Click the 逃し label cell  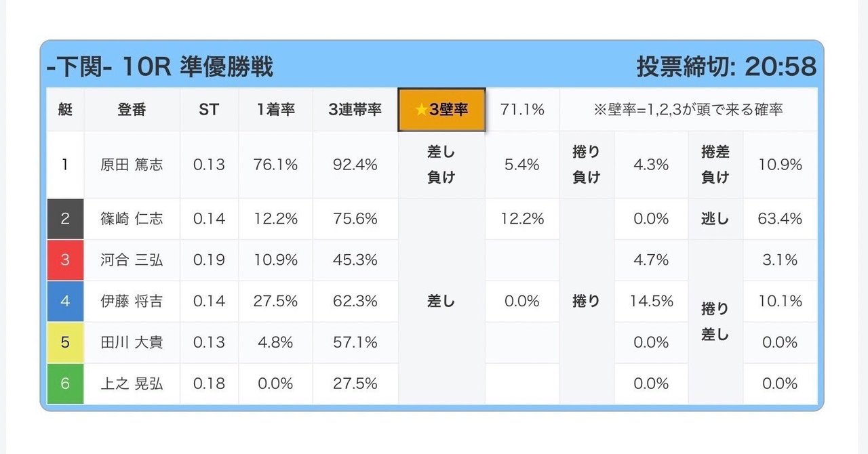coord(715,219)
